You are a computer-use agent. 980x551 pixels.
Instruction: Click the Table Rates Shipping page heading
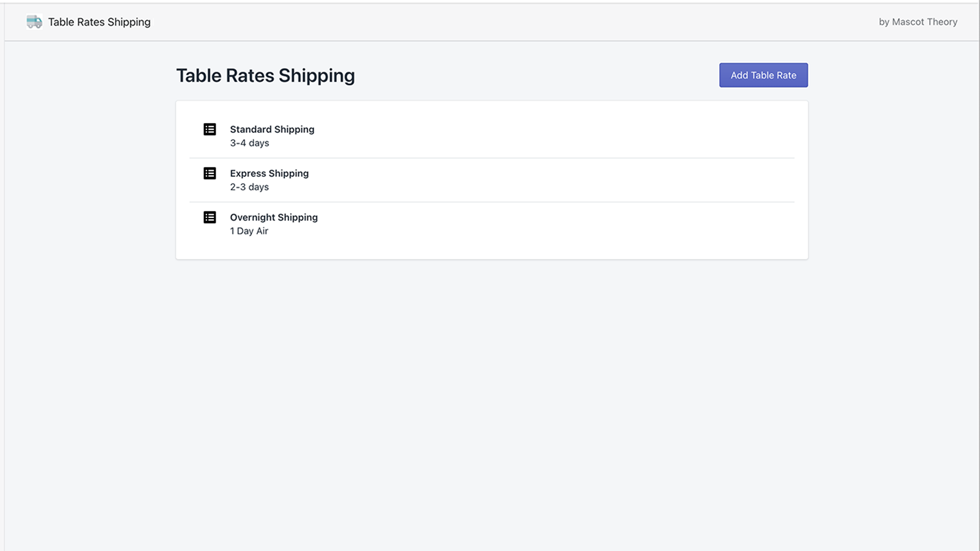tap(265, 75)
